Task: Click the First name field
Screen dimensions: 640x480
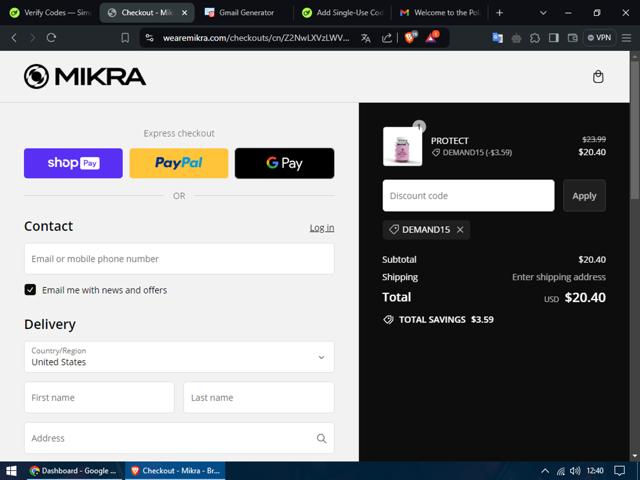Action: coord(99,398)
